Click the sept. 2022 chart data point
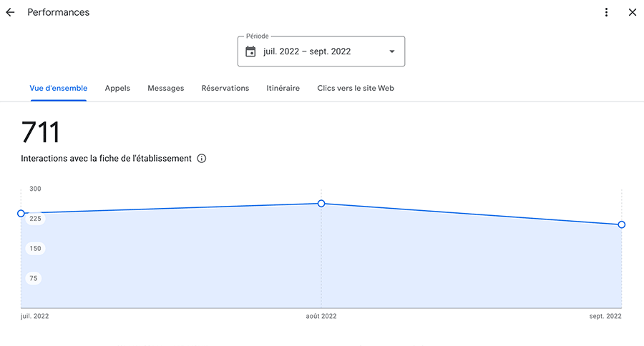 (x=621, y=224)
